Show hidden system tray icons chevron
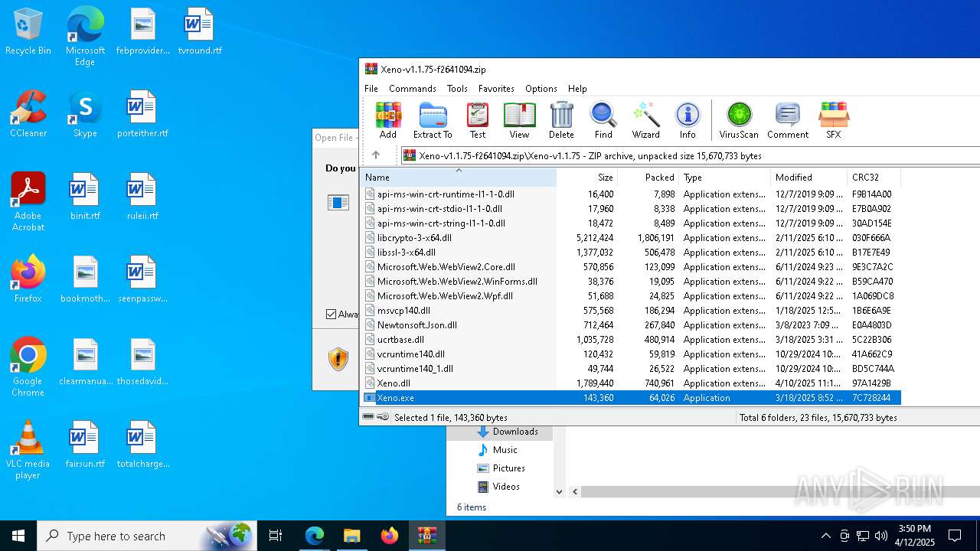The height and width of the screenshot is (551, 980). pos(825,536)
